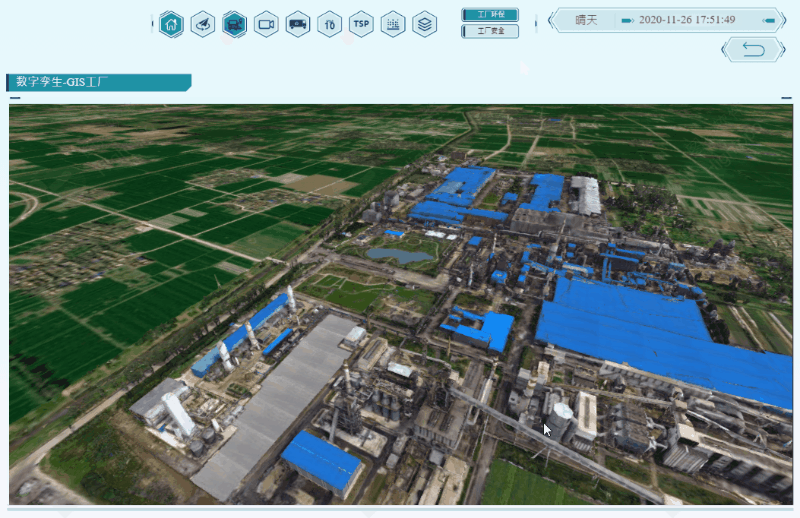Click the truck transport icon
Viewport: 800px width, 518px height.
pos(298,24)
